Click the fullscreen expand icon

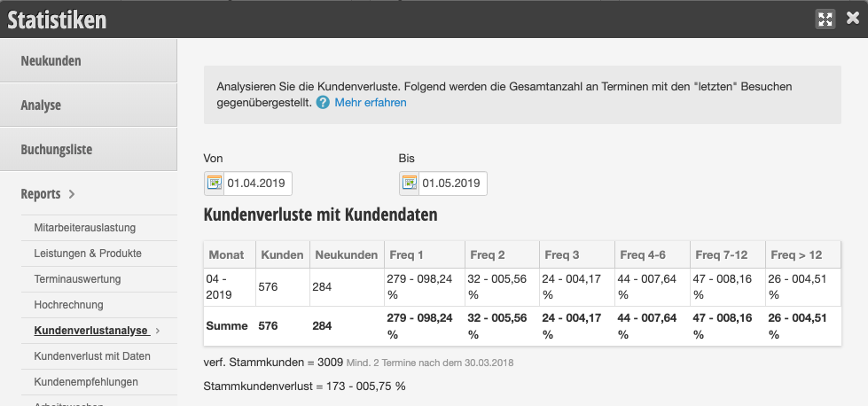point(825,19)
